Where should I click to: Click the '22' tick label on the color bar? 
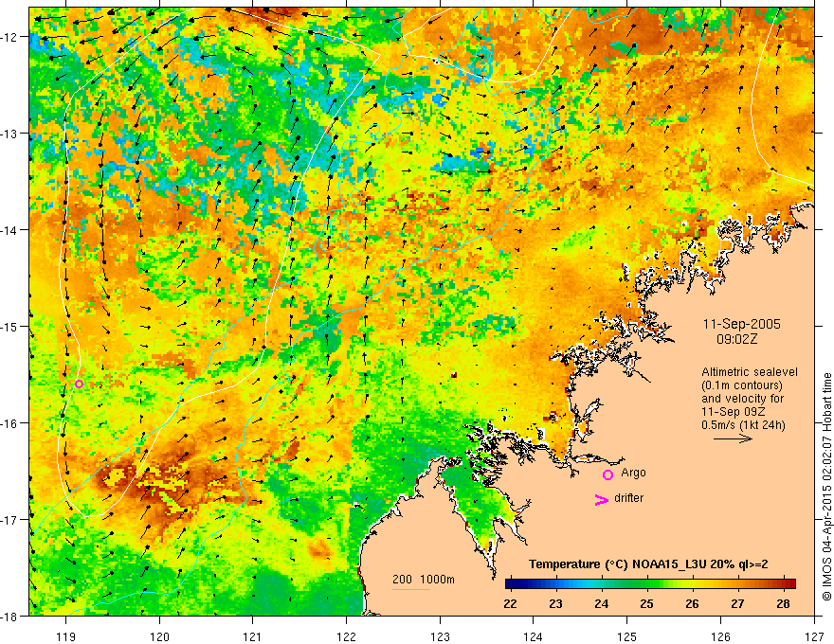pos(510,603)
